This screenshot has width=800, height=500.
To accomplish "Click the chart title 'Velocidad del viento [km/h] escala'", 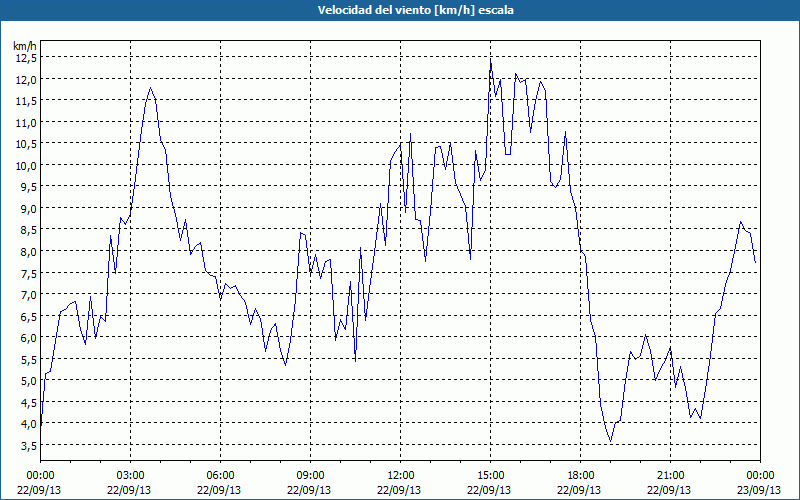I will tap(415, 10).
